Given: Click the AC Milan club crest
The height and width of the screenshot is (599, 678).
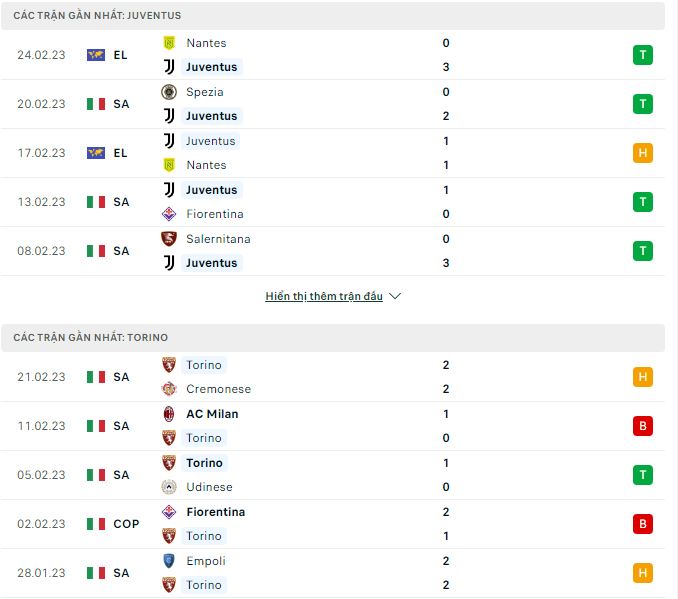Looking at the screenshot, I should point(169,414).
